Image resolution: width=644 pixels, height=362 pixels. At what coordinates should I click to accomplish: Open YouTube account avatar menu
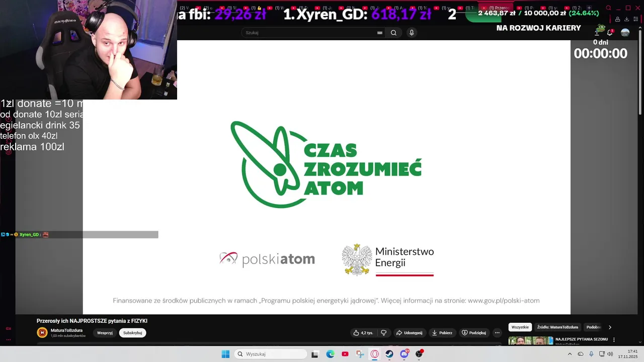(625, 33)
